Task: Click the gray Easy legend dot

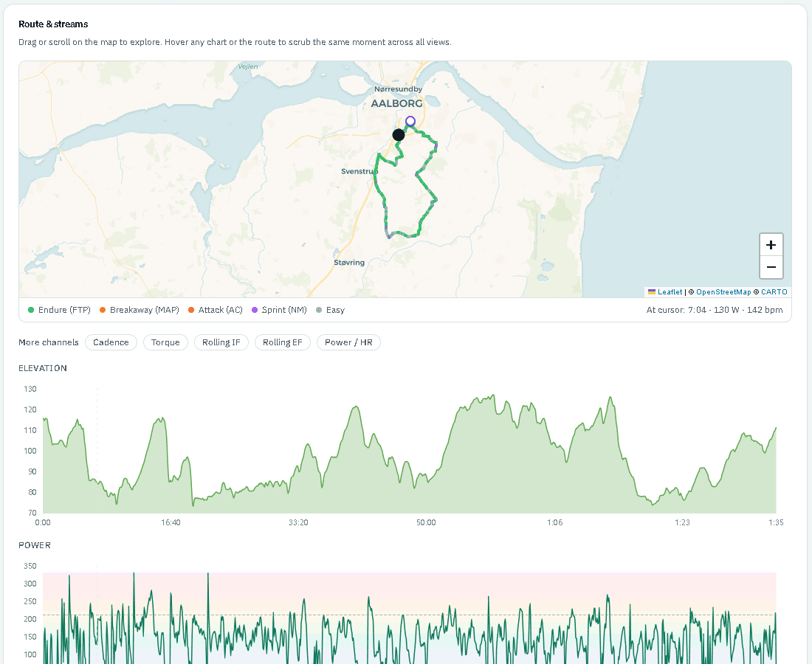Action: (x=319, y=310)
